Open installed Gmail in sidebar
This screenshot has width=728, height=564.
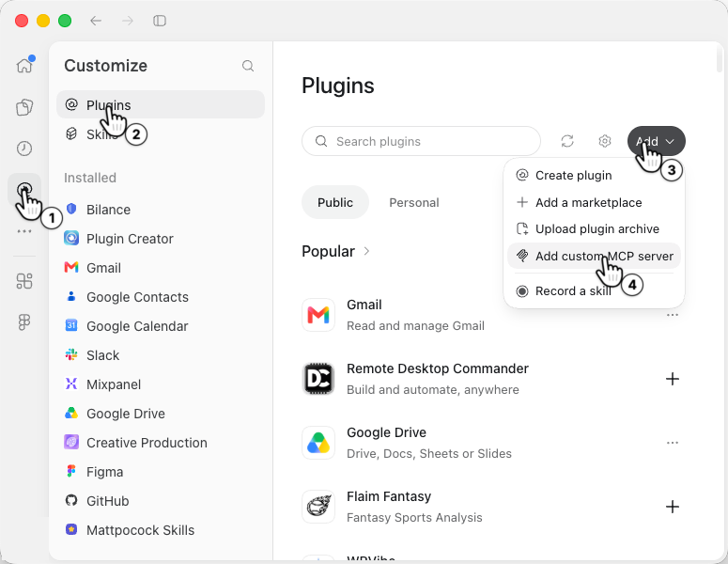(161, 268)
